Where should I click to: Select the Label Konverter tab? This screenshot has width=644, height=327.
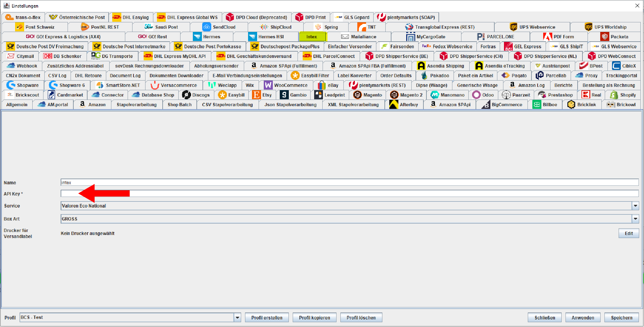(x=355, y=75)
